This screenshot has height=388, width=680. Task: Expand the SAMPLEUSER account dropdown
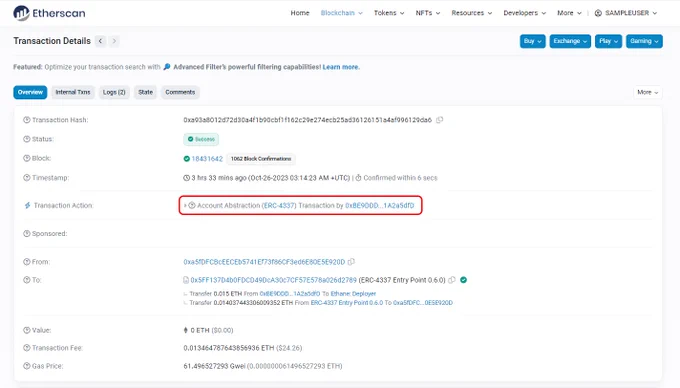[626, 13]
